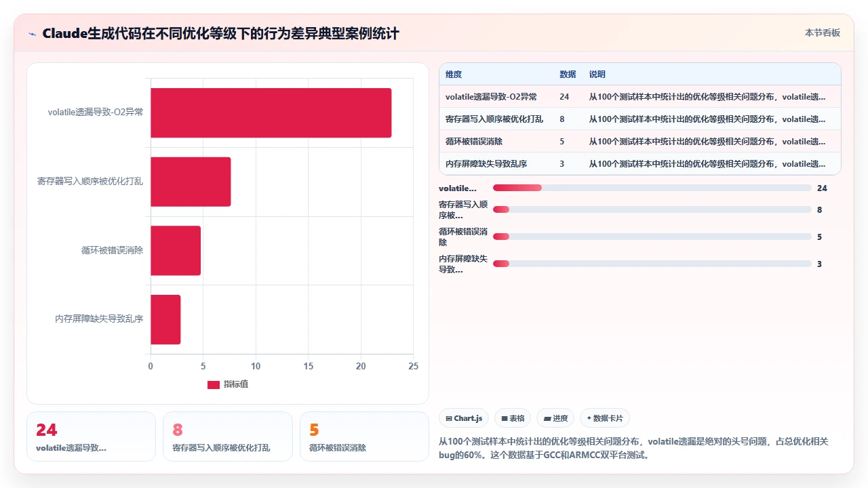This screenshot has width=868, height=488.
Task: Click the 内存屏障缺失 progress bar showing 3
Action: [652, 264]
